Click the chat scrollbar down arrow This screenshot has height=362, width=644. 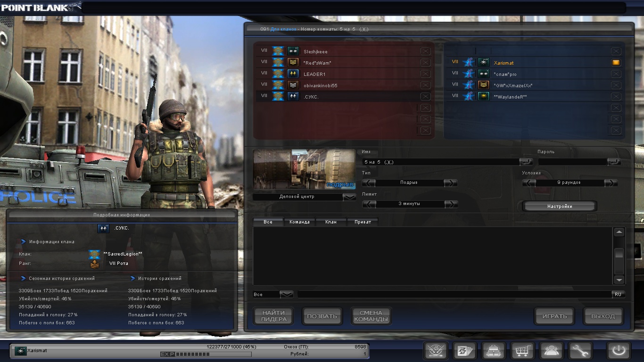tap(619, 280)
